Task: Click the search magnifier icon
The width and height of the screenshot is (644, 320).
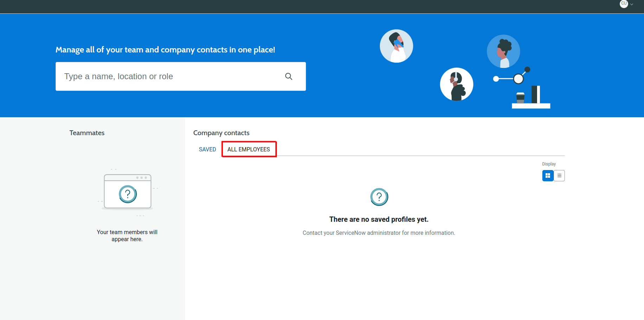Action: (288, 76)
